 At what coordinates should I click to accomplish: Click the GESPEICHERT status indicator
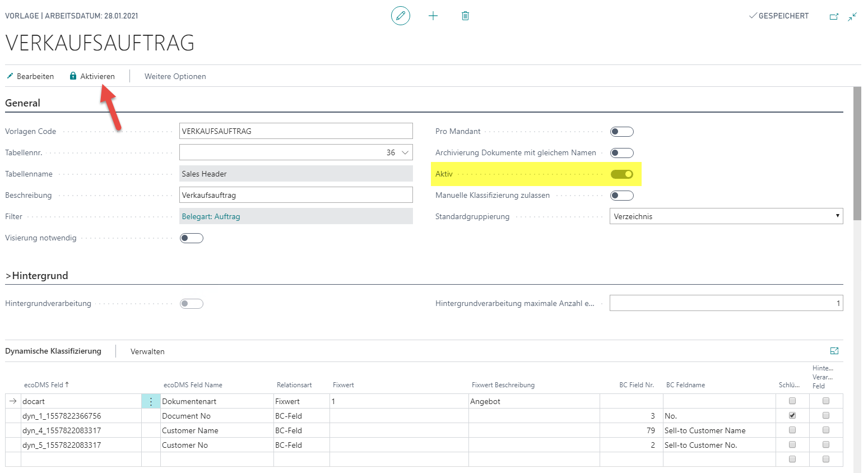[x=779, y=16]
